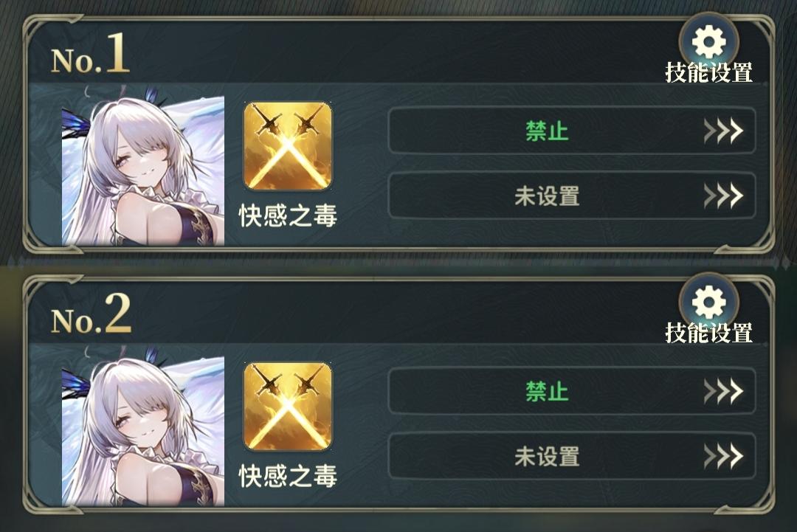Expand the 禁止 row in No.1
Viewport: 797px width, 532px height.
[x=572, y=131]
